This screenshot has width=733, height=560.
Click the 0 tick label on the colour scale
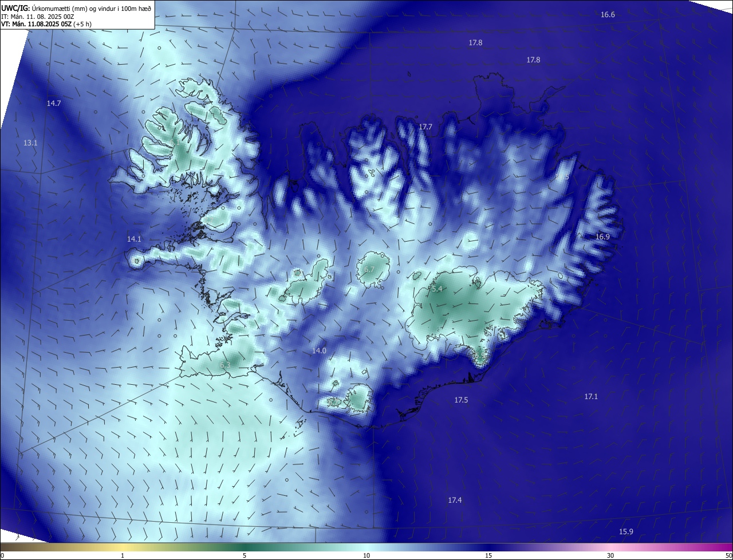2,555
